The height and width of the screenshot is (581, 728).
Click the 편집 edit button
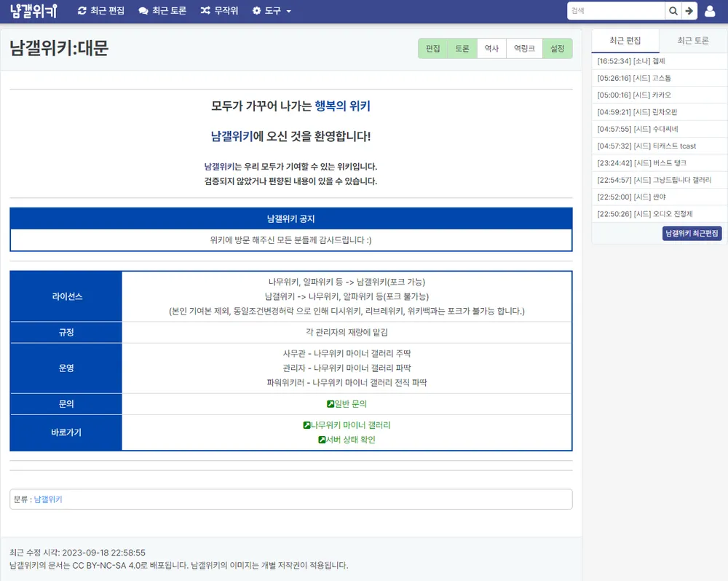tap(432, 48)
